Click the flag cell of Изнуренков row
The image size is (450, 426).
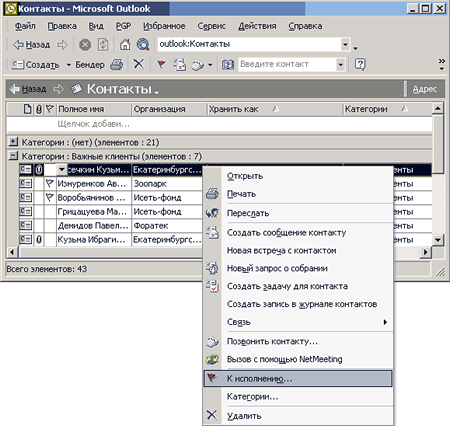[x=50, y=184]
